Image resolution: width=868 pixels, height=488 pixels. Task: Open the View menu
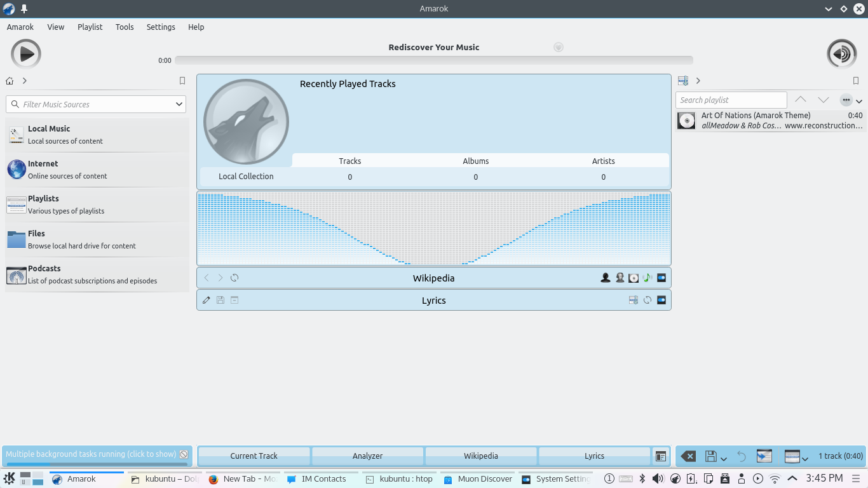click(56, 27)
